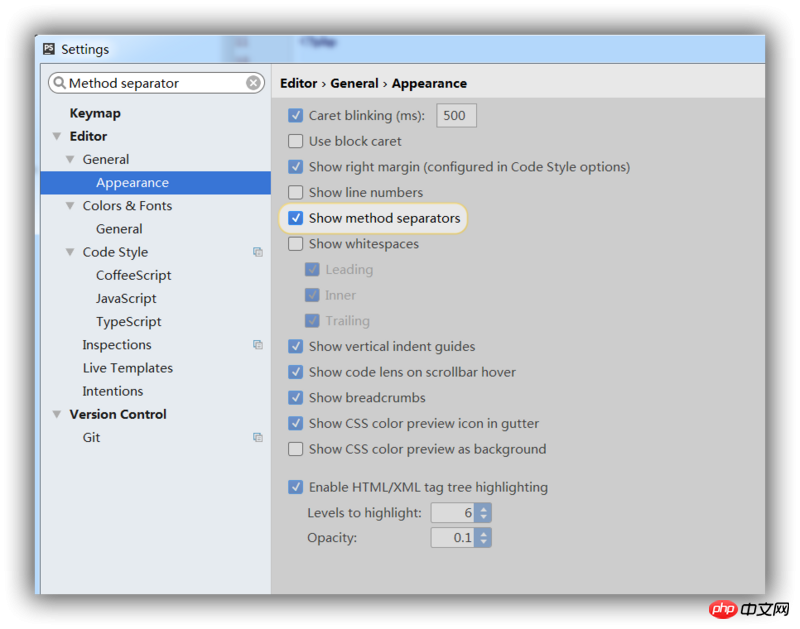800x629 pixels.
Task: Adjust the Levels to highlight spinner arrows
Action: [483, 513]
